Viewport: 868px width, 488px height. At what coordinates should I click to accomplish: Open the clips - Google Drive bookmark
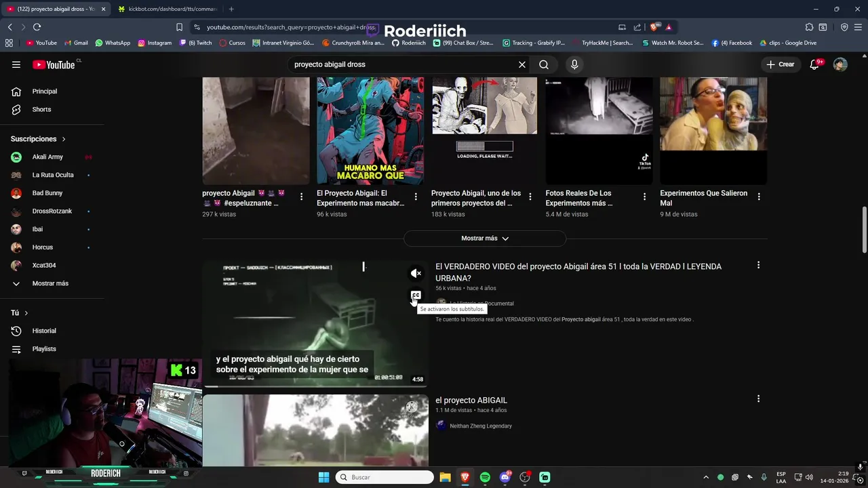click(788, 43)
